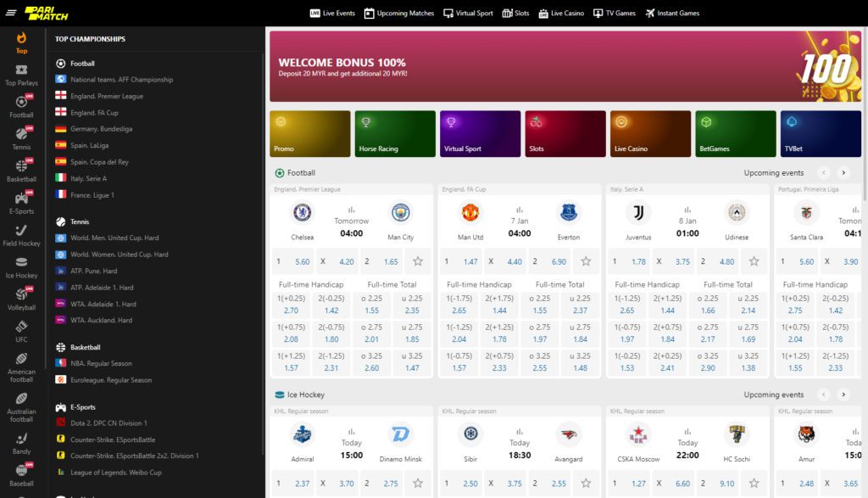Bet on Man City win at 1.65

[381, 261]
